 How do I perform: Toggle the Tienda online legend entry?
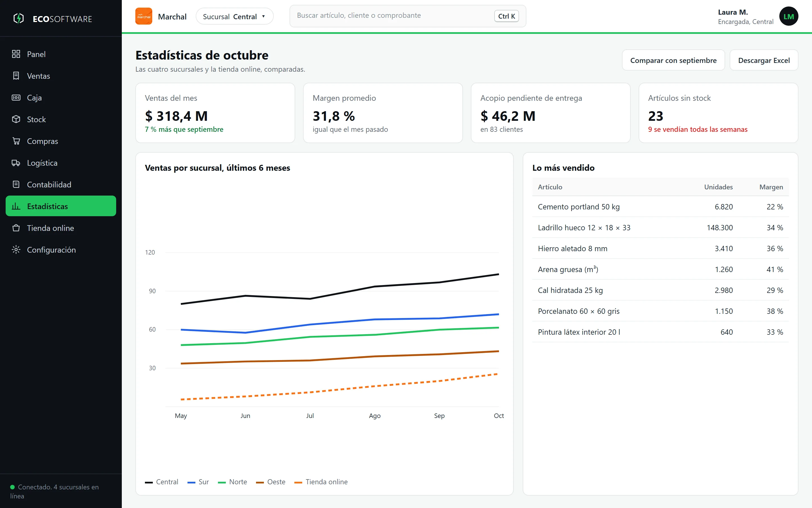point(321,482)
